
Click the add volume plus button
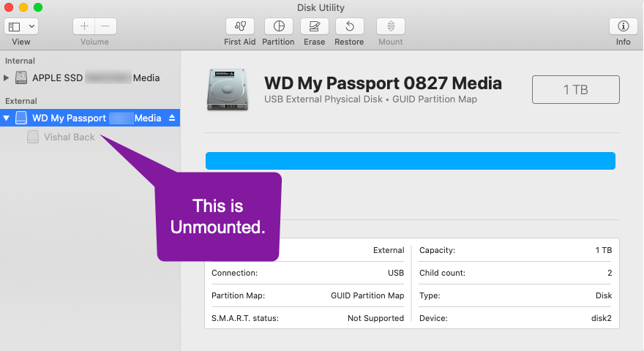(84, 26)
